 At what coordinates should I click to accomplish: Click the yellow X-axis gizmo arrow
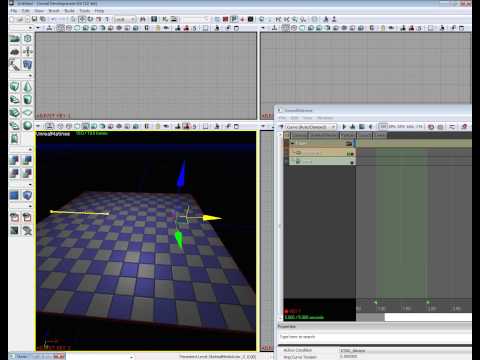pos(212,218)
